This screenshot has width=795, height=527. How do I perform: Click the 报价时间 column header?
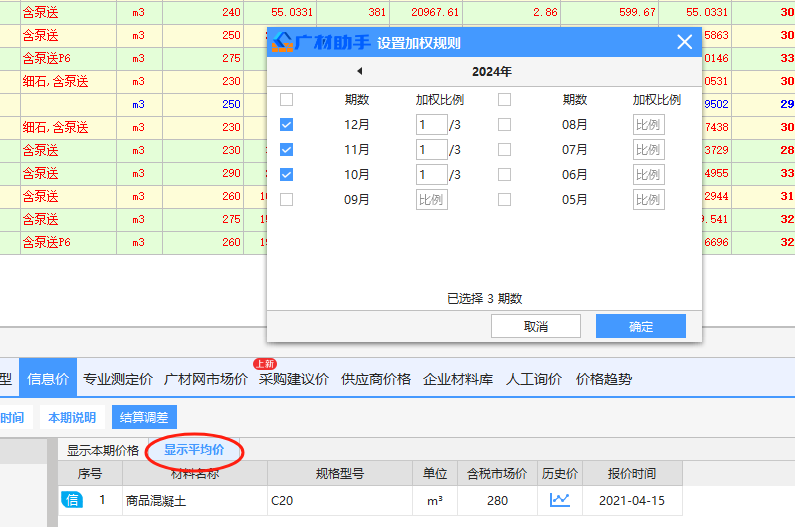(x=632, y=473)
